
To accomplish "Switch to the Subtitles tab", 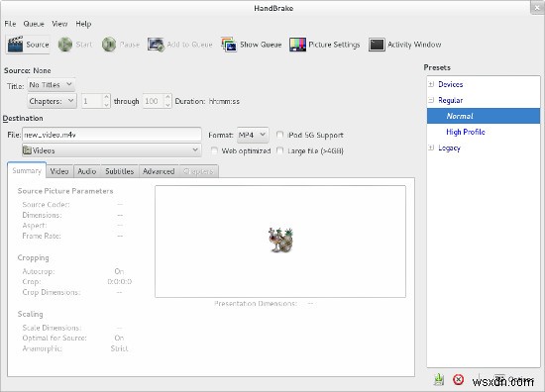I will coord(120,171).
